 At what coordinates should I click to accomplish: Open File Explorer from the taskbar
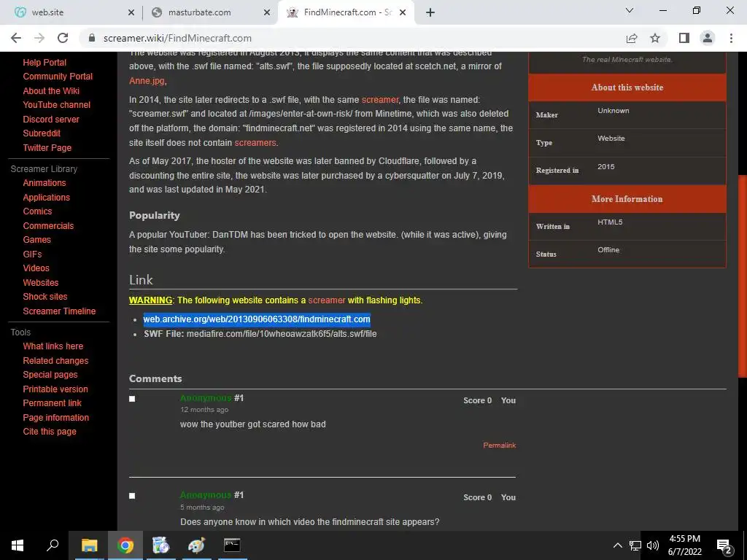point(89,545)
